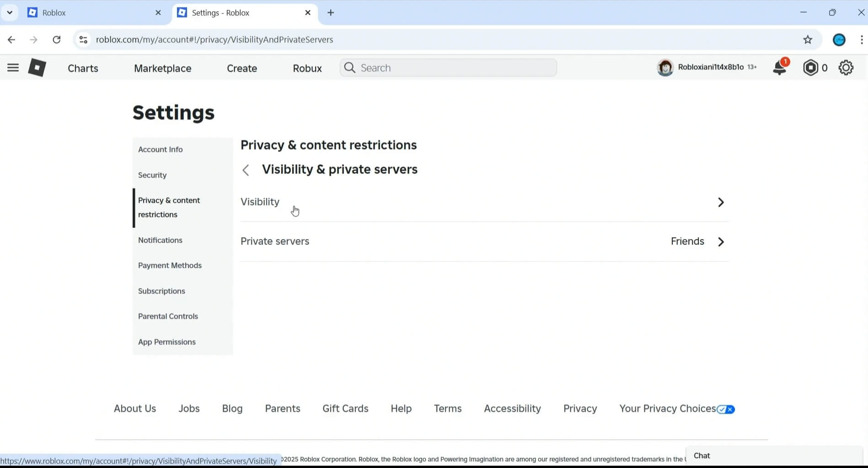
Task: Click the Privacy & content restrictions heading
Action: coord(329,145)
